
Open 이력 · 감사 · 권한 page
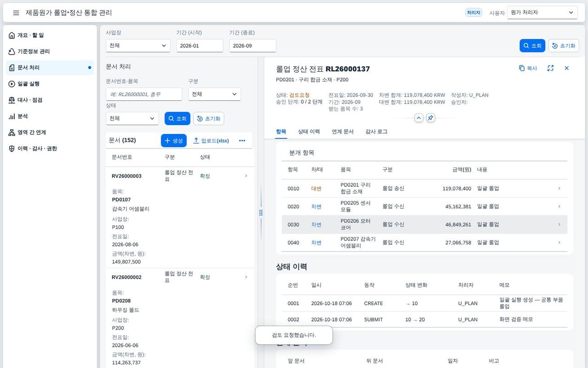[50, 149]
